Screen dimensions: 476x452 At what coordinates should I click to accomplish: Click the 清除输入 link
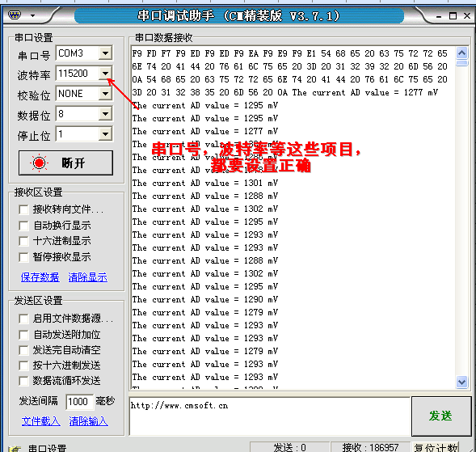click(x=88, y=421)
